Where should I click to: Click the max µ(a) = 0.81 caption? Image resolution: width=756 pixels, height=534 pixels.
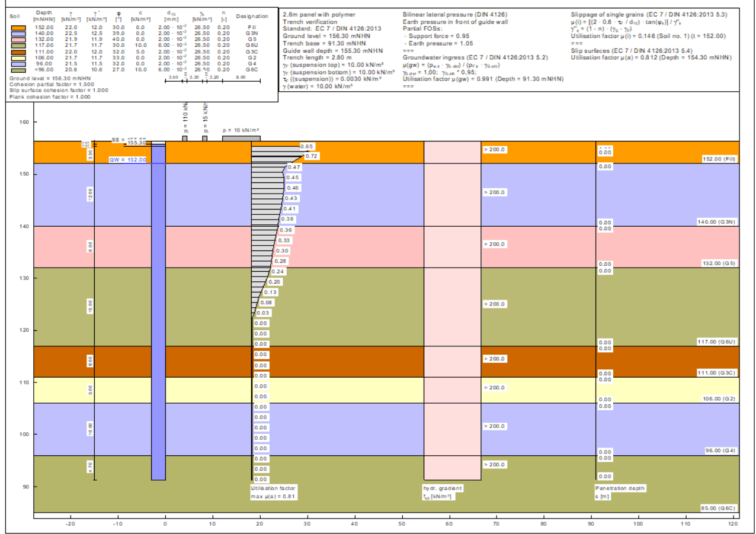pos(274,496)
